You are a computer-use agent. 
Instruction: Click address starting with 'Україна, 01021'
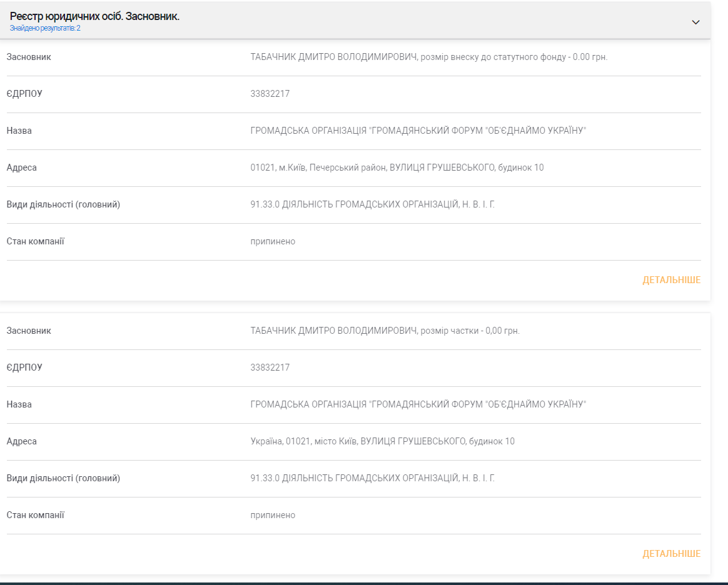(x=382, y=441)
